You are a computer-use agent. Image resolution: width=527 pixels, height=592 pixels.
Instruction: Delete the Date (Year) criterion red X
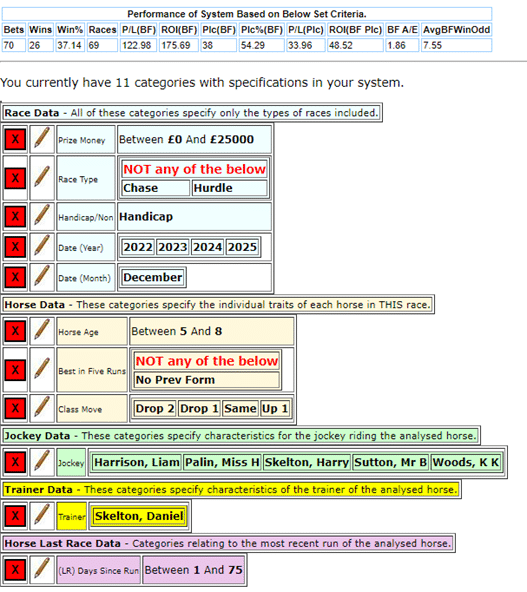15,247
